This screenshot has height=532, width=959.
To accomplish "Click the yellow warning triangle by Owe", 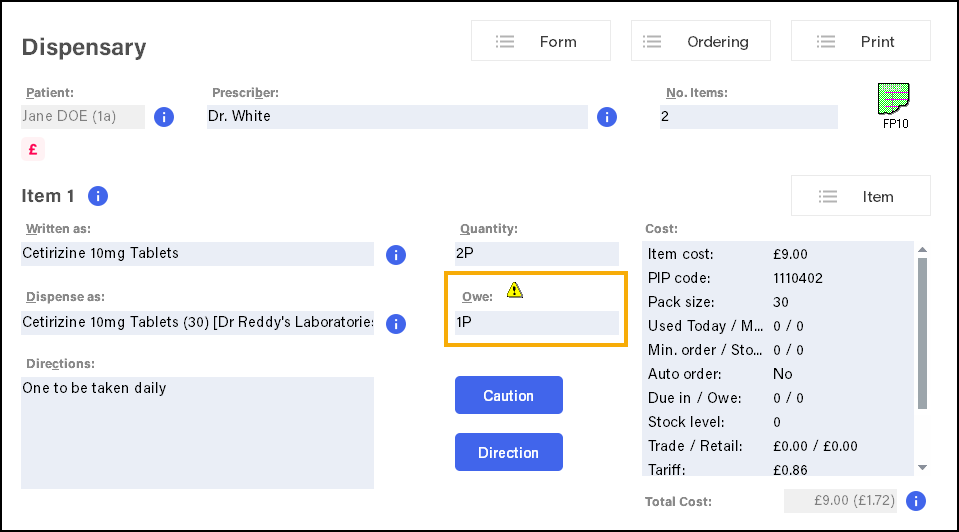I will point(514,291).
